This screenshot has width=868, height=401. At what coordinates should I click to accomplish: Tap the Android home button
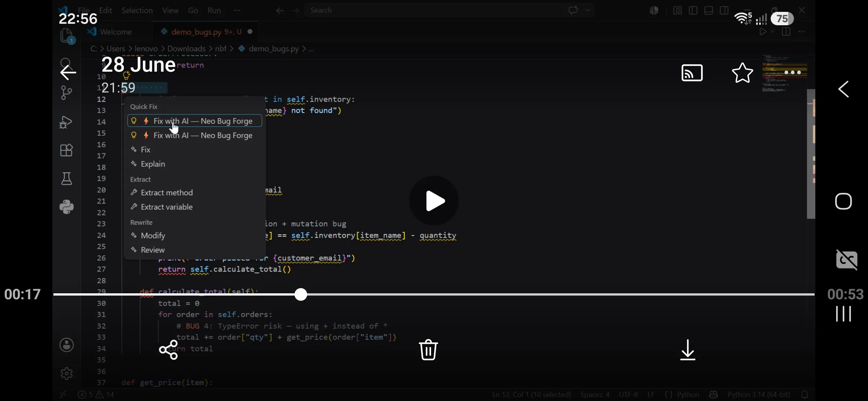844,202
